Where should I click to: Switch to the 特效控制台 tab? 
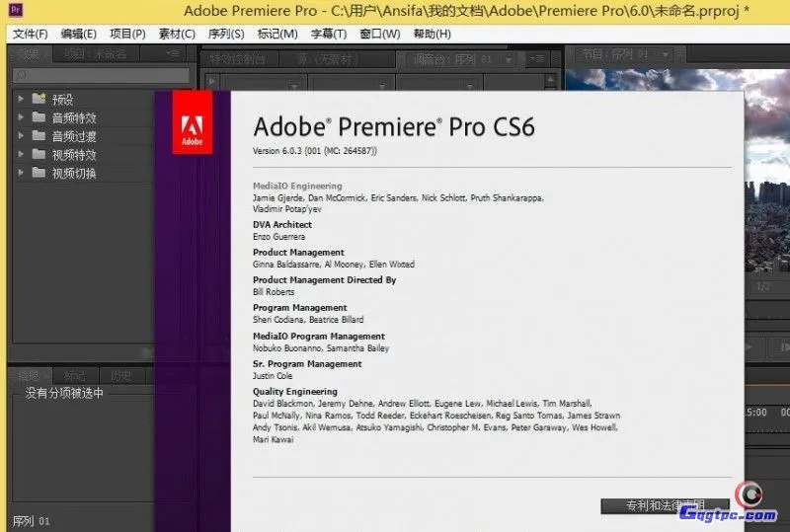(237, 59)
